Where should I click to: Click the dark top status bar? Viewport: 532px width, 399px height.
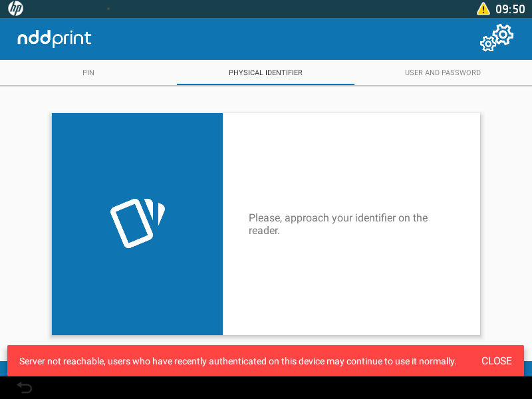(266, 9)
